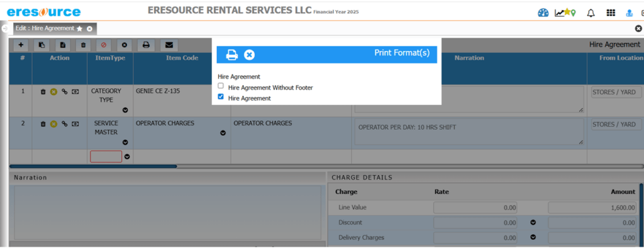Click the printer toolbar button
The image size is (644, 248).
(x=146, y=45)
